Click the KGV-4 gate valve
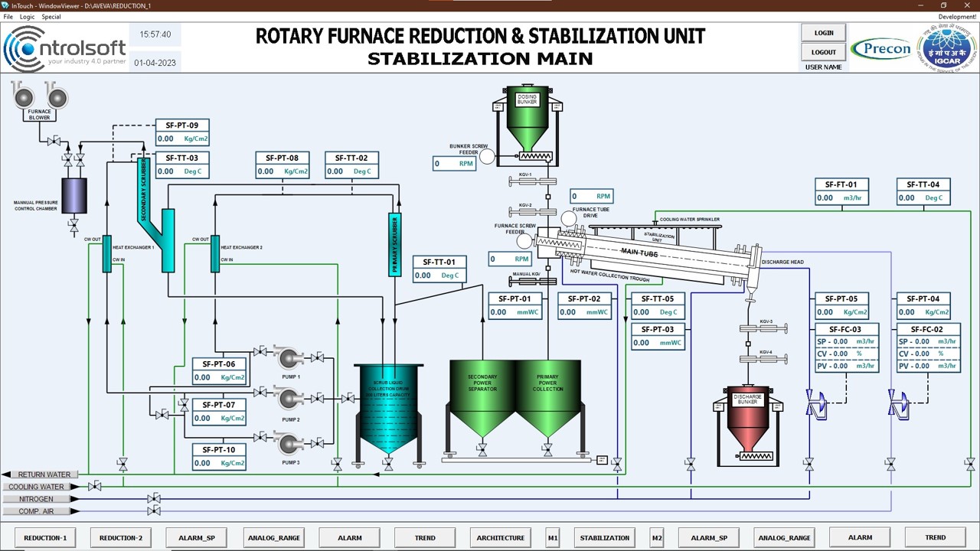The image size is (980, 551). point(763,359)
